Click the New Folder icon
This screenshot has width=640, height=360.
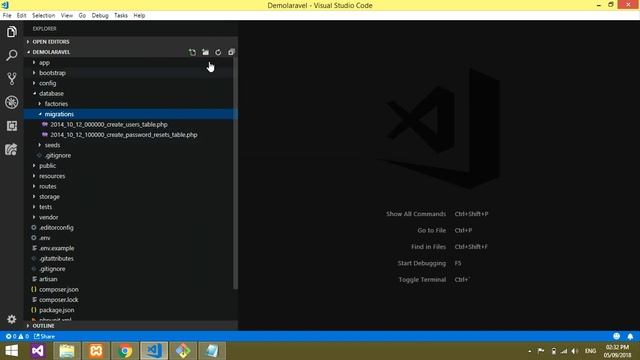coord(205,52)
